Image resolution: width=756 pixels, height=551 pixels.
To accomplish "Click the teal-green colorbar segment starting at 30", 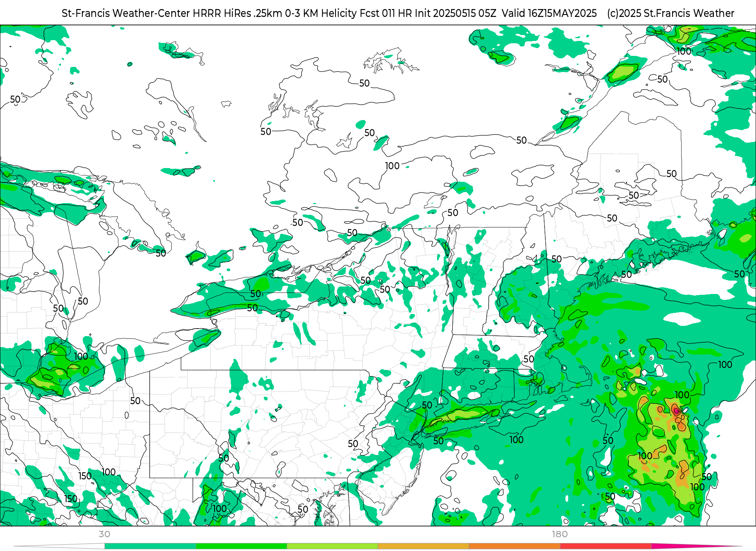I will [x=150, y=546].
